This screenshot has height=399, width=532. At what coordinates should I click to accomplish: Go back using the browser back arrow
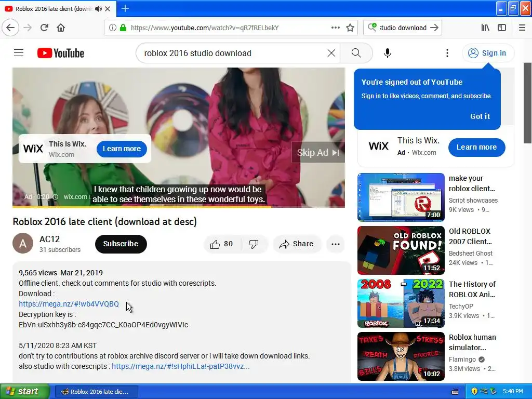pyautogui.click(x=10, y=28)
